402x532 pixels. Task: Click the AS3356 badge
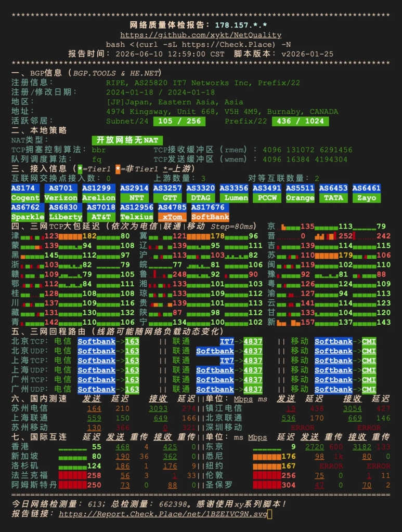[x=234, y=188]
